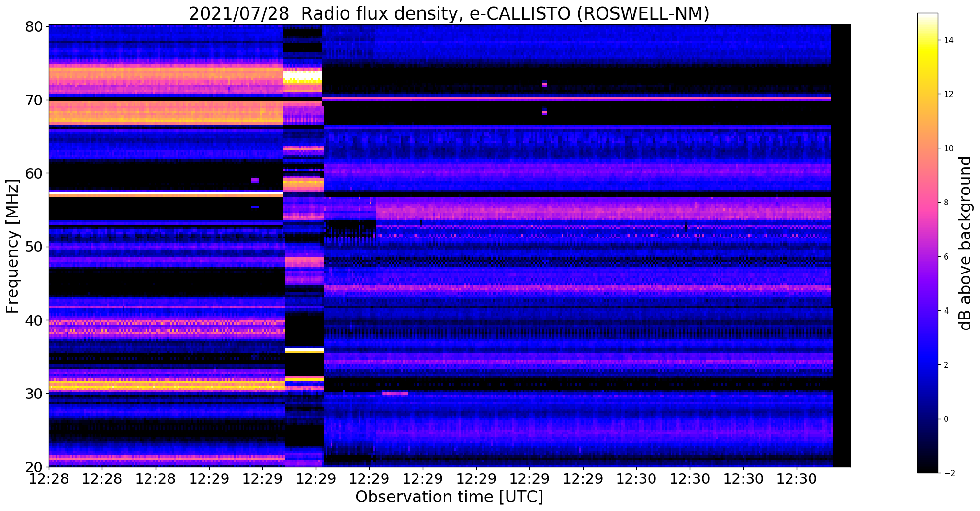Click the "Observation time [UTC]" axis label
This screenshot has height=511, width=980.
click(x=449, y=497)
